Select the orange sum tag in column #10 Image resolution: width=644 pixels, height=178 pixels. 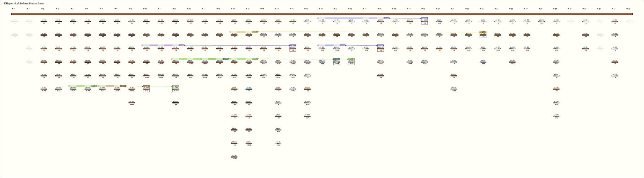pos(146,86)
